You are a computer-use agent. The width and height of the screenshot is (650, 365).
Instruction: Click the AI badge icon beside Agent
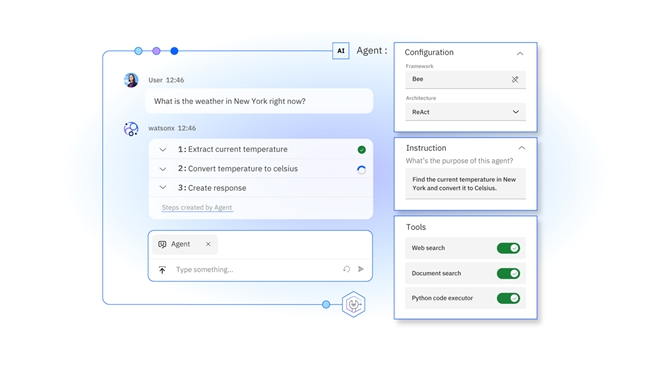(x=341, y=51)
